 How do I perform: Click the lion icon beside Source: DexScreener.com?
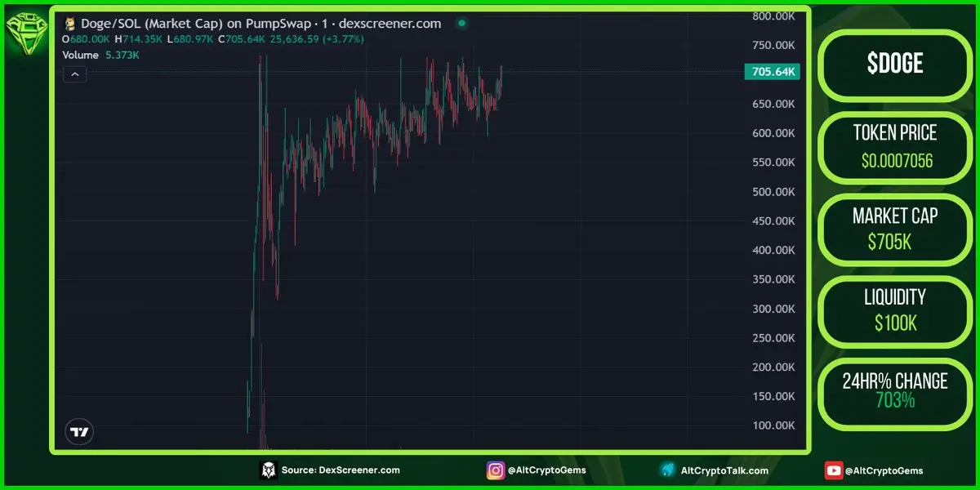pos(268,470)
